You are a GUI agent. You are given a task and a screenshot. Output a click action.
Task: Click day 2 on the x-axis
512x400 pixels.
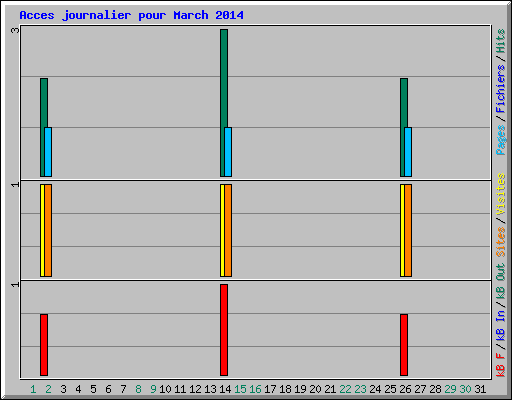[x=48, y=389]
